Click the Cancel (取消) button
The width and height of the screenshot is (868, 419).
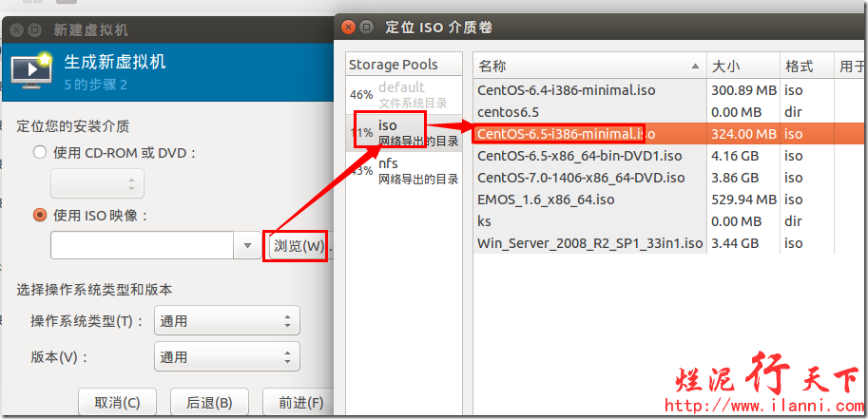click(x=116, y=402)
